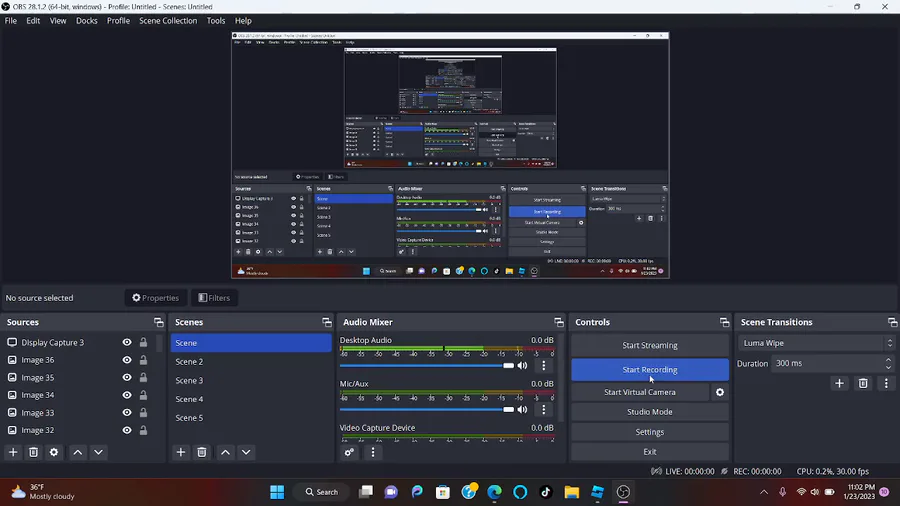Open Windows Start menu
Viewport: 900px width, 506px height.
[277, 492]
